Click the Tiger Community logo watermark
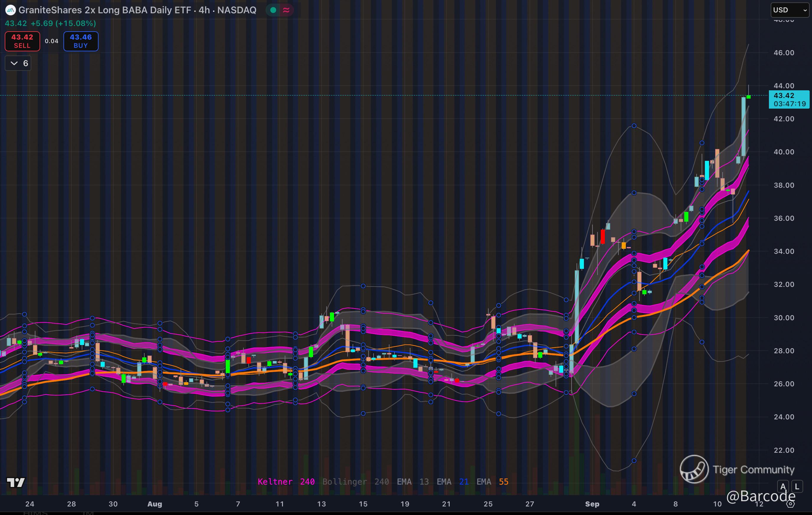 pos(694,469)
